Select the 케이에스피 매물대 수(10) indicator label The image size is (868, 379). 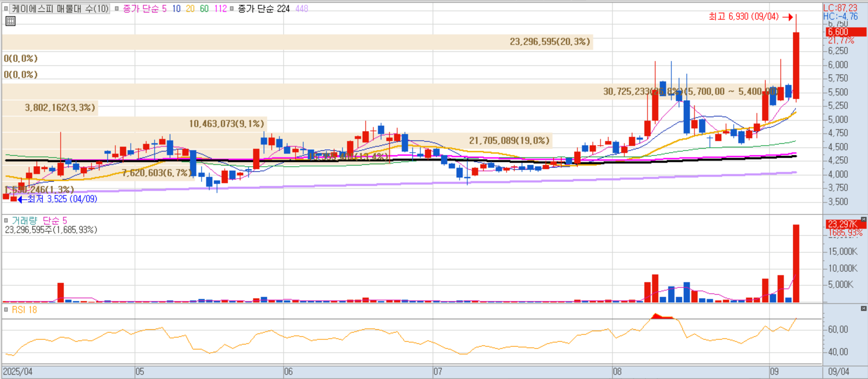[60, 8]
